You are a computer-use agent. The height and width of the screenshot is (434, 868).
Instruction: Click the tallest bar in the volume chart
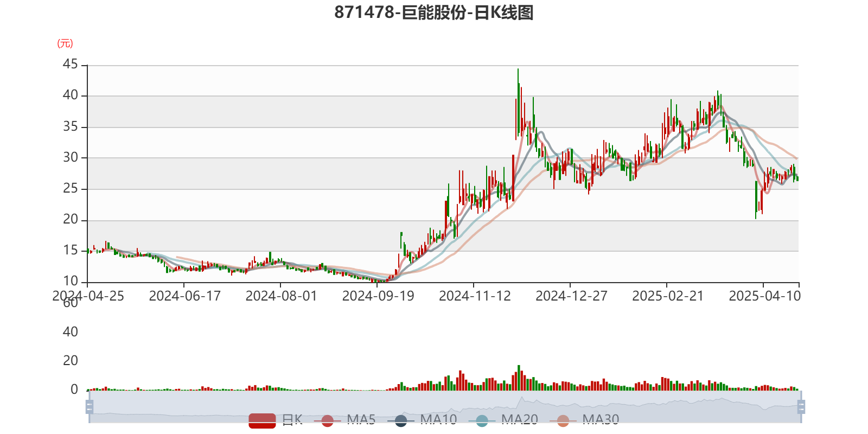click(x=519, y=377)
